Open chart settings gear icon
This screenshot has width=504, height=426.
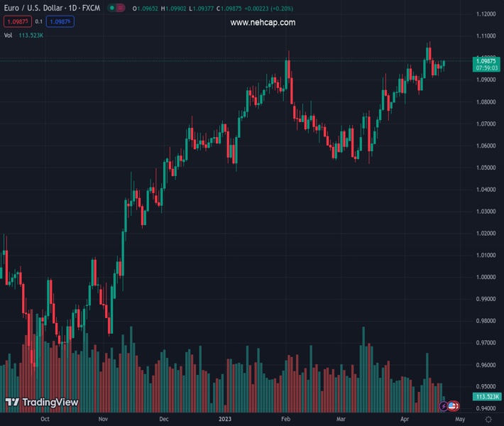[488, 420]
